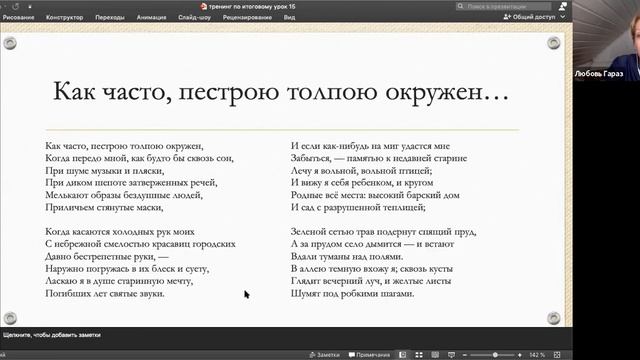The image size is (640, 360).
Task: Toggle the Заметки notes pane
Action: (324, 355)
